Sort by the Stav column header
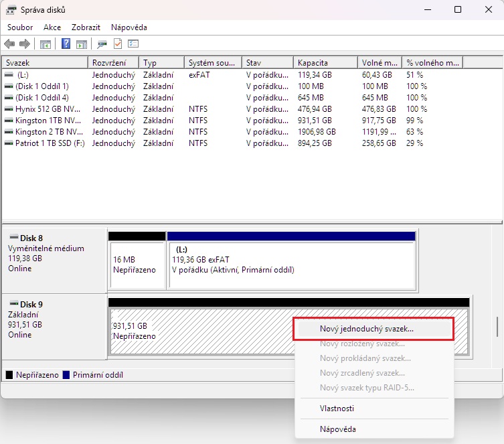Viewport: 504px width, 444px height. click(x=268, y=63)
